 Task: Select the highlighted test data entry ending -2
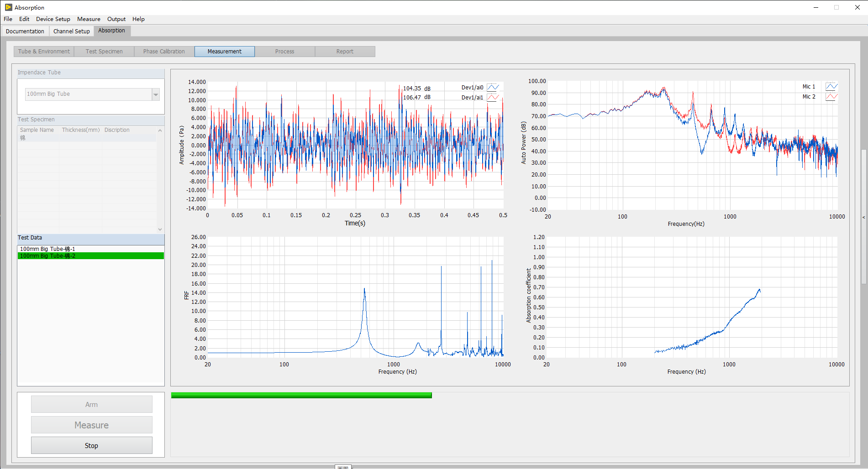[47, 256]
